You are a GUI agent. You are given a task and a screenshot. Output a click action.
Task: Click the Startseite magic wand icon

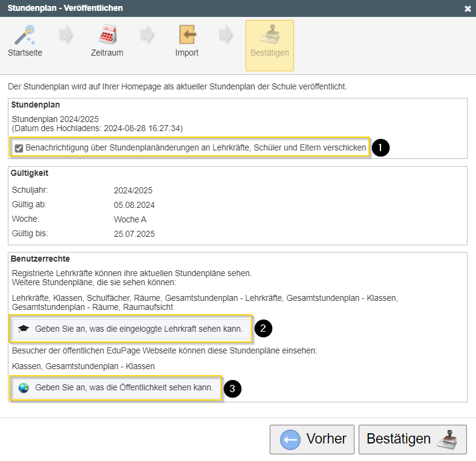point(25,34)
